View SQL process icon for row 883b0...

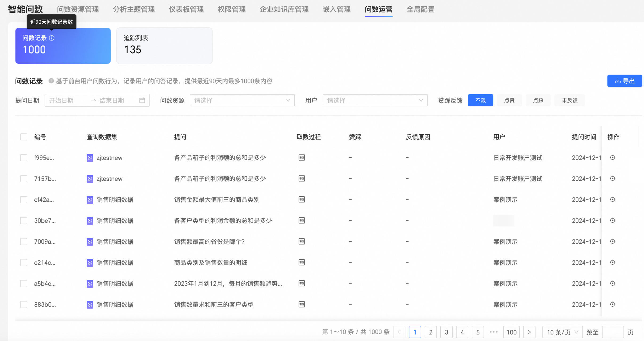pos(302,305)
